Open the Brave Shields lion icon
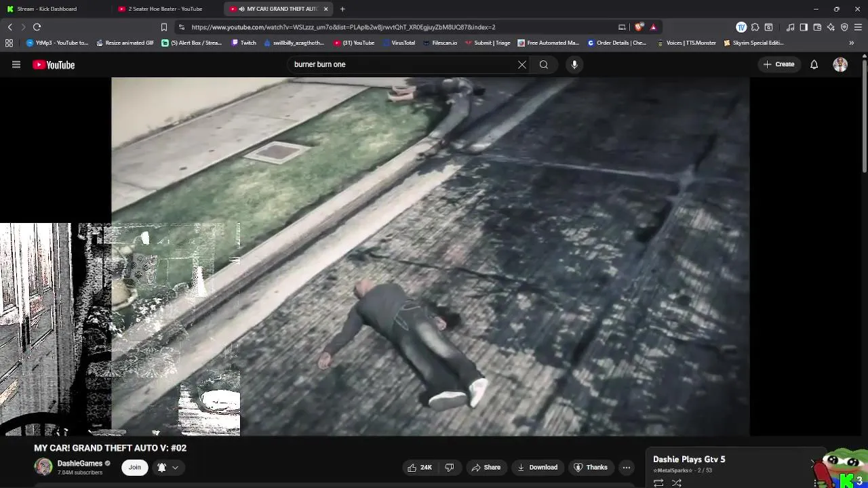The width and height of the screenshot is (868, 488). tap(639, 27)
